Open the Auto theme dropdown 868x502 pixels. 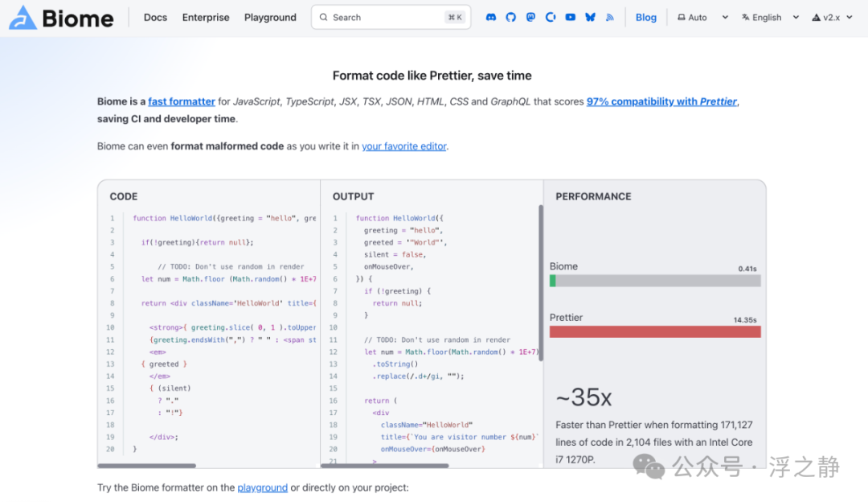coord(703,17)
